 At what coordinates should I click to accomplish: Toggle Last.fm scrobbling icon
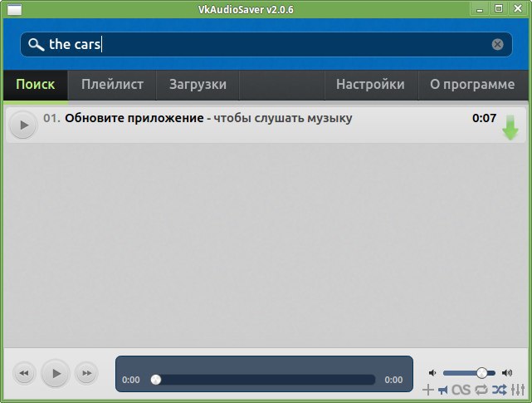pos(461,390)
